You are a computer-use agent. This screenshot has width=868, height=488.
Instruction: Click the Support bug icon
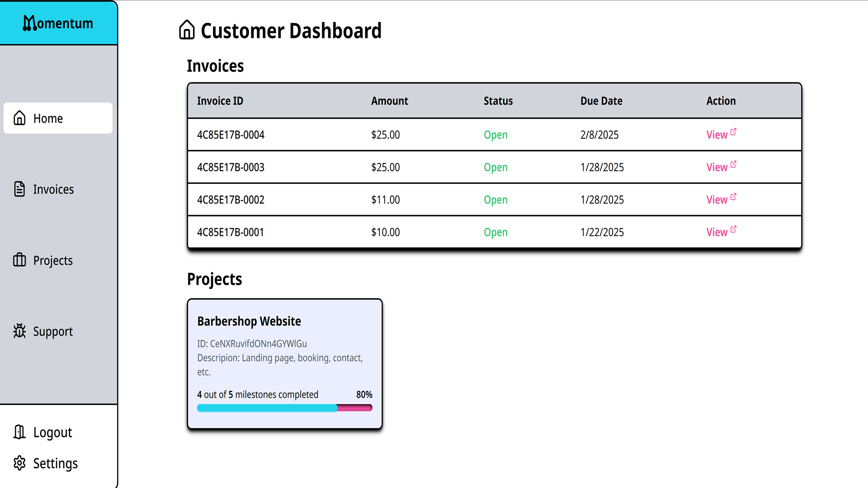(x=19, y=331)
